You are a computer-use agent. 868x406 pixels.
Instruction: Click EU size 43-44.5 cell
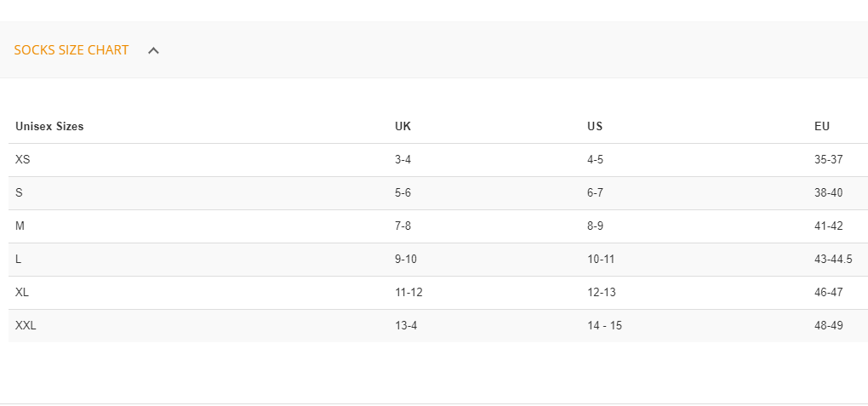click(833, 259)
